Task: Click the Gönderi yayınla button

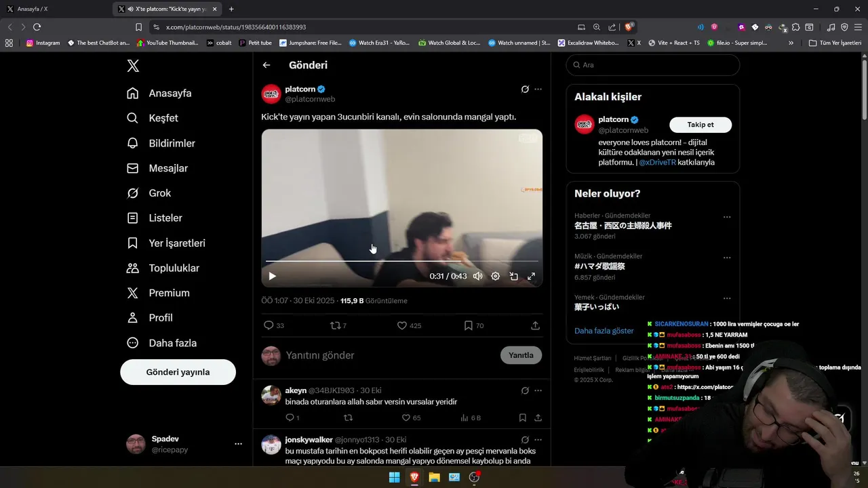Action: tap(178, 372)
